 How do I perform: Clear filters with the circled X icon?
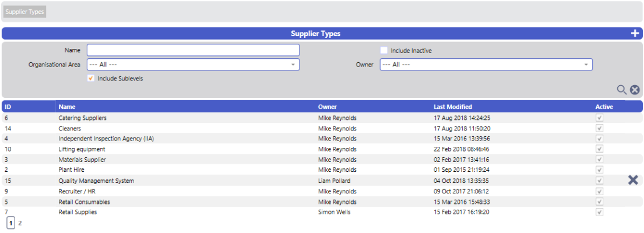pos(635,90)
